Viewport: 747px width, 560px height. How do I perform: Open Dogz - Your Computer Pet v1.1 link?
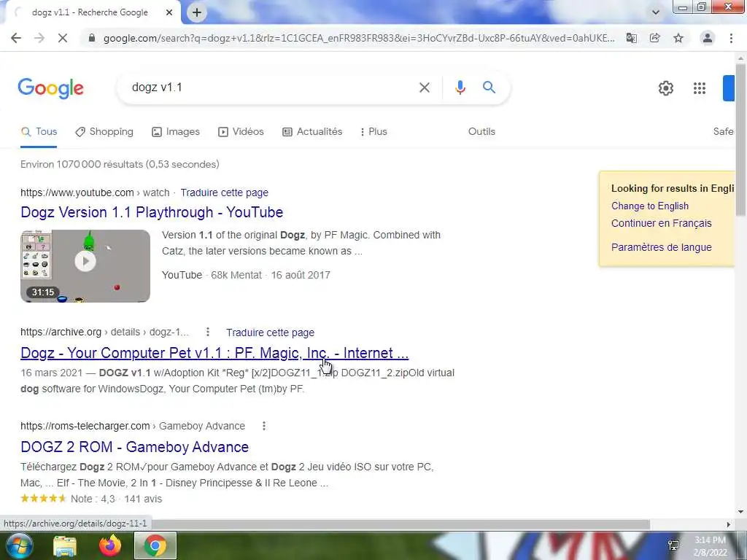point(214,354)
